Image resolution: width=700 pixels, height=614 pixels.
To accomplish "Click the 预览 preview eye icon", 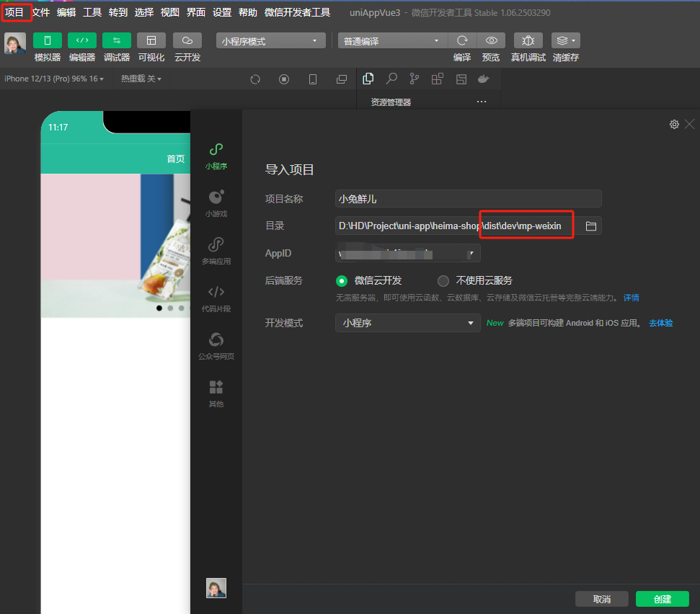I will [x=491, y=40].
